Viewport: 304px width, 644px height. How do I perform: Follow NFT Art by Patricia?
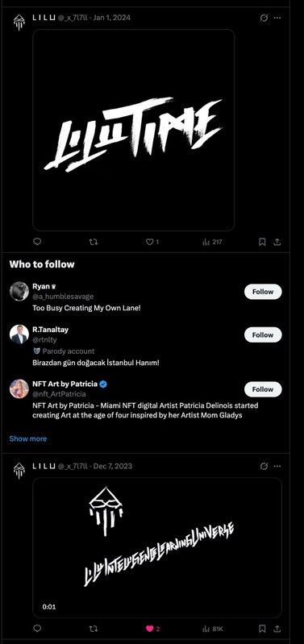(263, 389)
